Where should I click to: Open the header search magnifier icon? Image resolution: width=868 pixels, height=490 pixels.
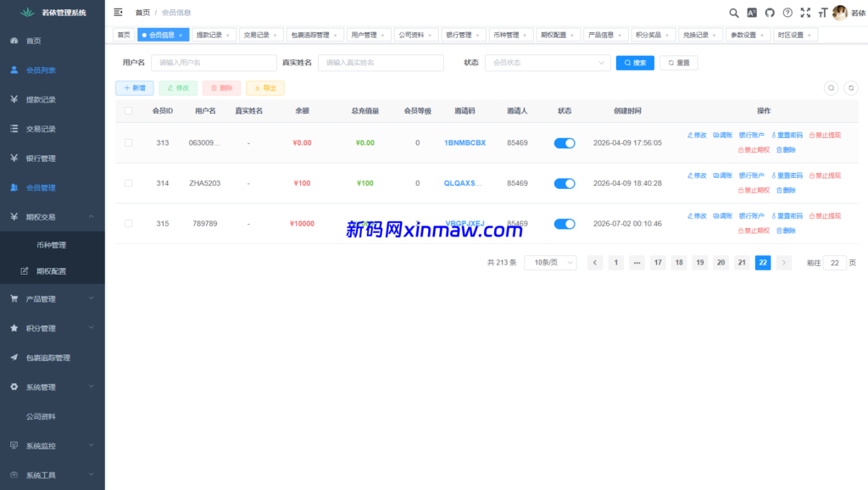coord(733,13)
